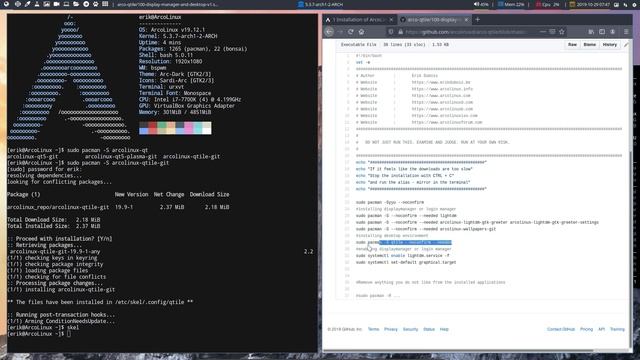The width and height of the screenshot is (640, 360).
Task: Open the Security footer link
Action: [410, 329]
